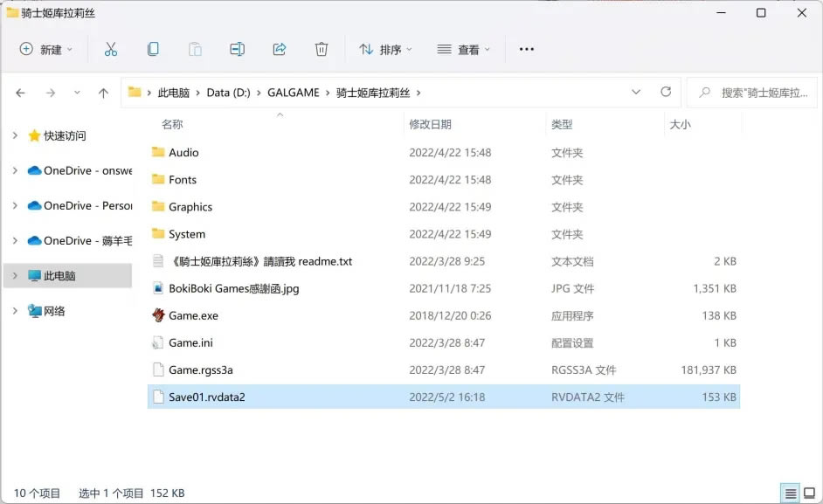Select the Game.exe file
The image size is (823, 504).
coord(193,315)
